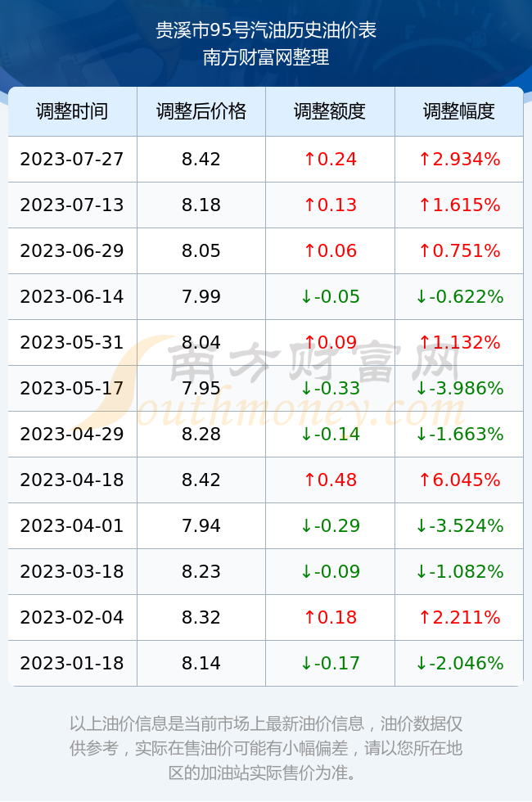Select the 2023-05-17 date cell
Viewport: 532px width, 802px height.
[72, 388]
